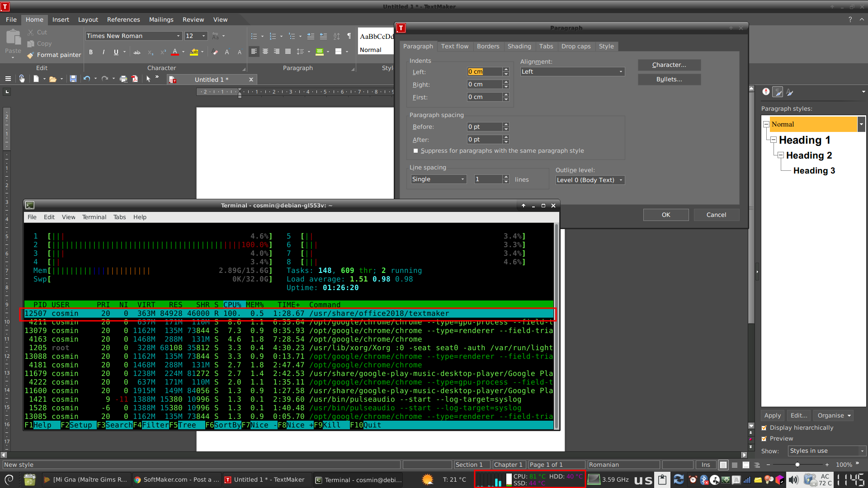Viewport: 868px width, 488px height.
Task: Click the text highlighter icon
Action: click(x=194, y=52)
